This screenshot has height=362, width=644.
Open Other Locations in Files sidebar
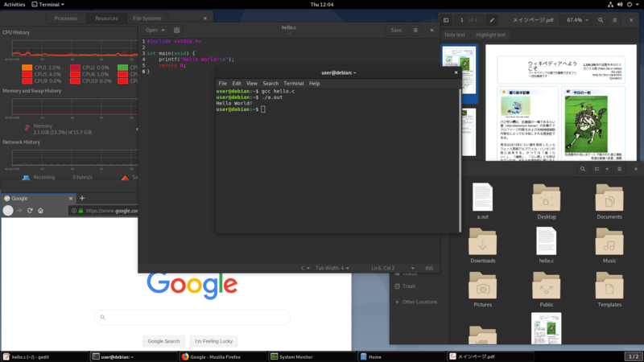click(416, 302)
